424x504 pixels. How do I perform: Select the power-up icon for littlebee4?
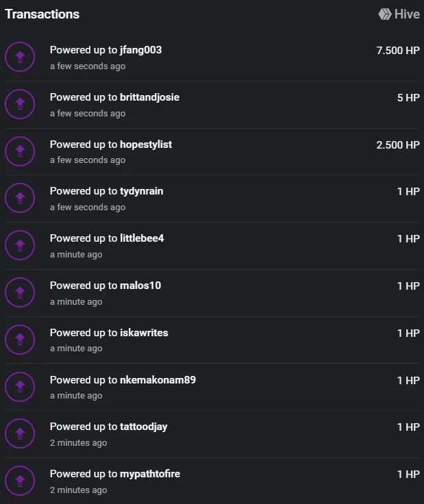coord(20,245)
